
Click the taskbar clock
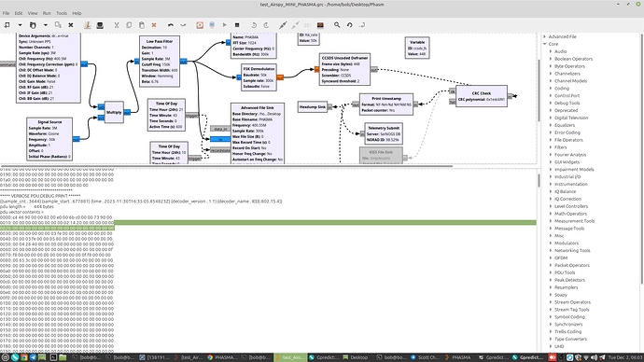click(x=625, y=357)
